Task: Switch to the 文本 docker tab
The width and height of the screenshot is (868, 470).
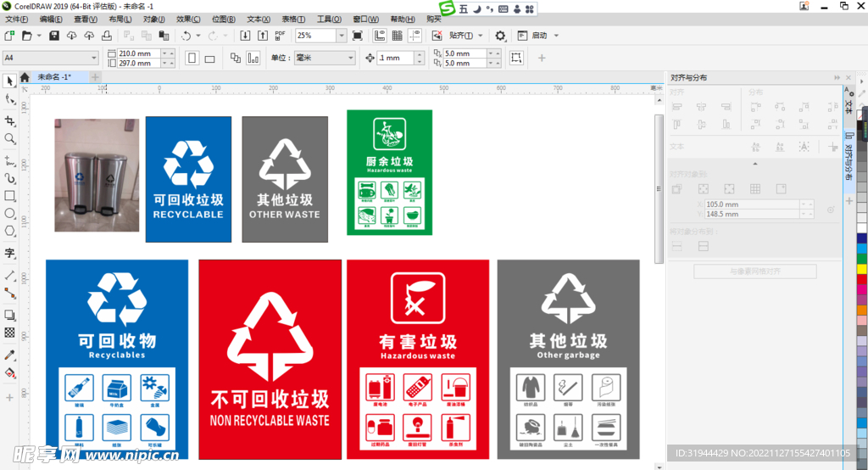Action: click(849, 101)
